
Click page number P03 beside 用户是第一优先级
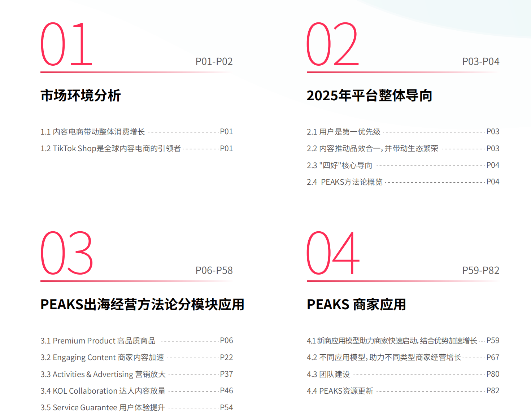(493, 132)
